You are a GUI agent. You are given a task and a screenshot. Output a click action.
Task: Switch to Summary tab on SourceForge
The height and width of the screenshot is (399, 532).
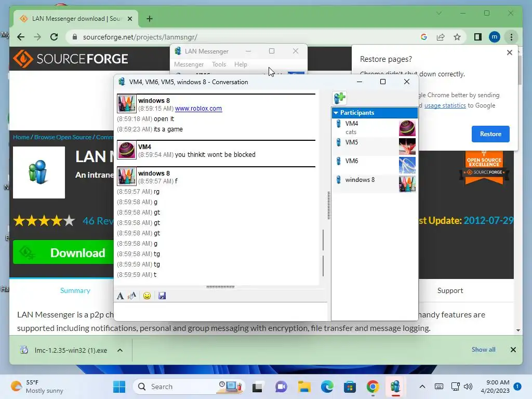tap(75, 290)
